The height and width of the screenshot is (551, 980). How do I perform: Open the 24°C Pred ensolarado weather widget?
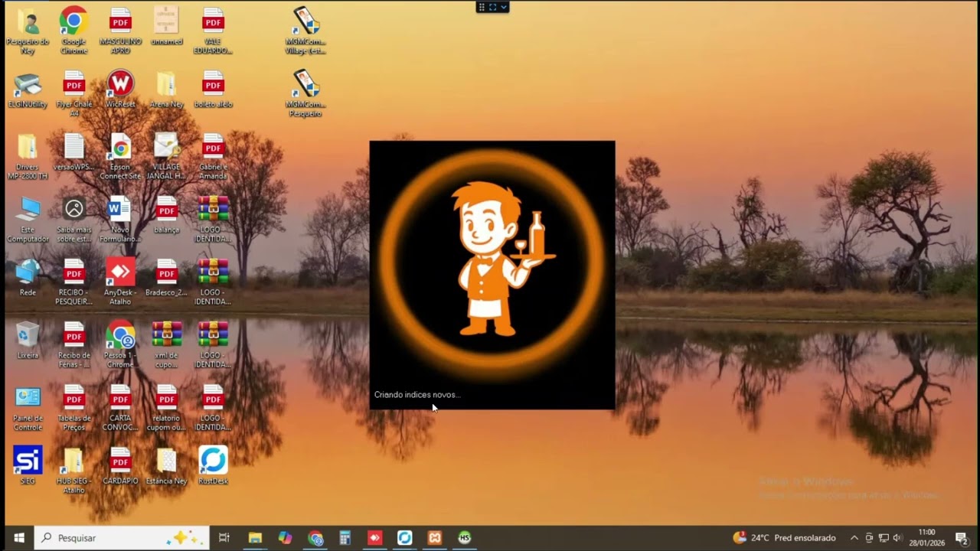[x=785, y=538]
